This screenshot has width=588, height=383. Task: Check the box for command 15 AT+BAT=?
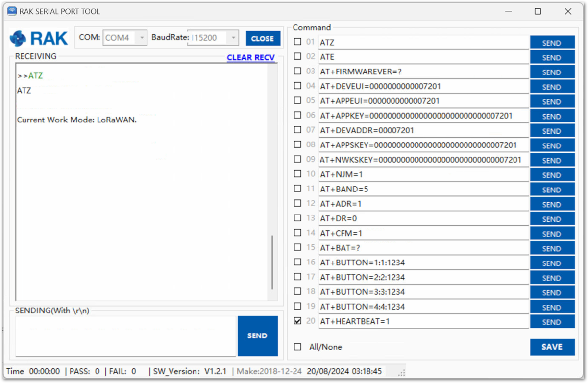point(297,248)
